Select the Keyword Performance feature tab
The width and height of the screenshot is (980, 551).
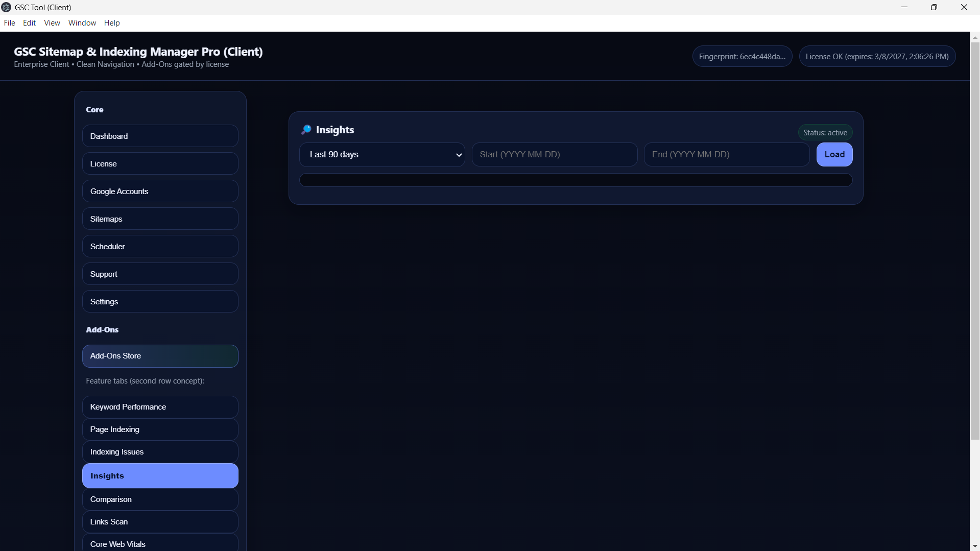[160, 407]
